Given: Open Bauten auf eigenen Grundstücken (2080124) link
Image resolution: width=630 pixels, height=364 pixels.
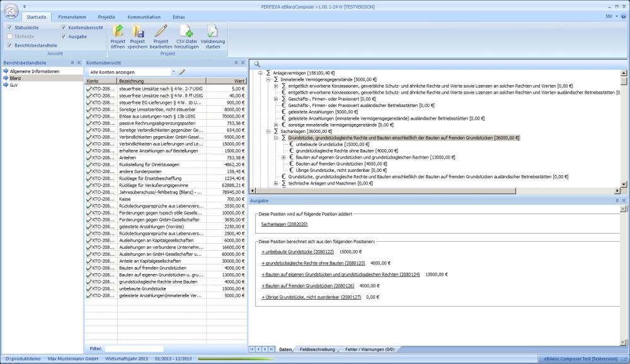Looking at the screenshot, I should pyautogui.click(x=341, y=275).
